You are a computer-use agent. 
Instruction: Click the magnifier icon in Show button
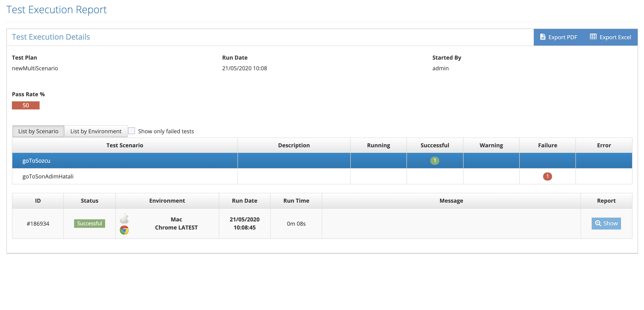[x=598, y=223]
